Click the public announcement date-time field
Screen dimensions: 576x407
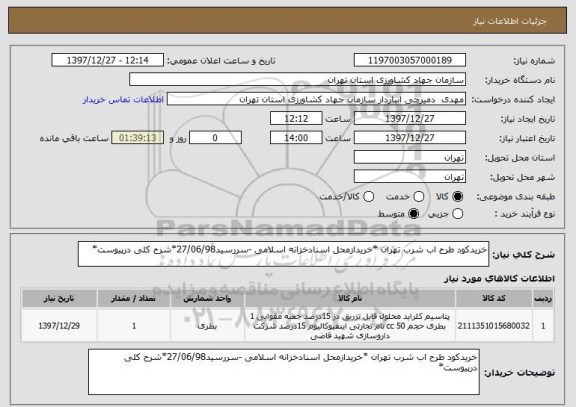[x=108, y=60]
